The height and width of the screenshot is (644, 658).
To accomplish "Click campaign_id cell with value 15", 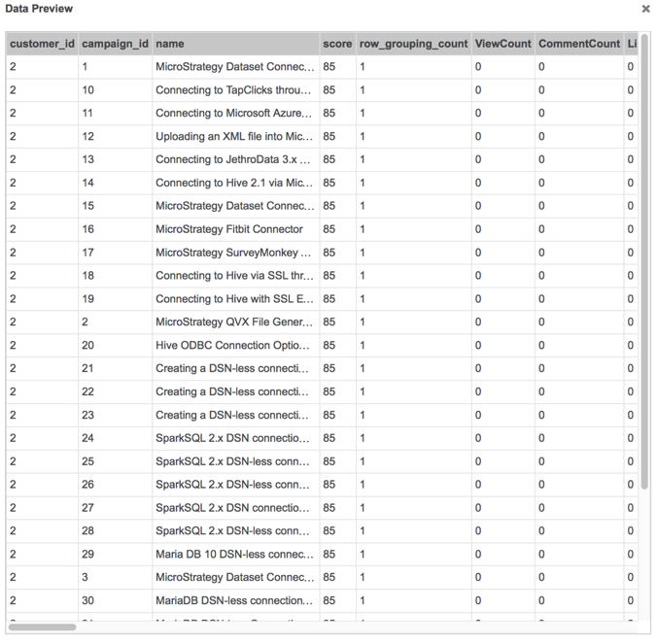I will 116,206.
